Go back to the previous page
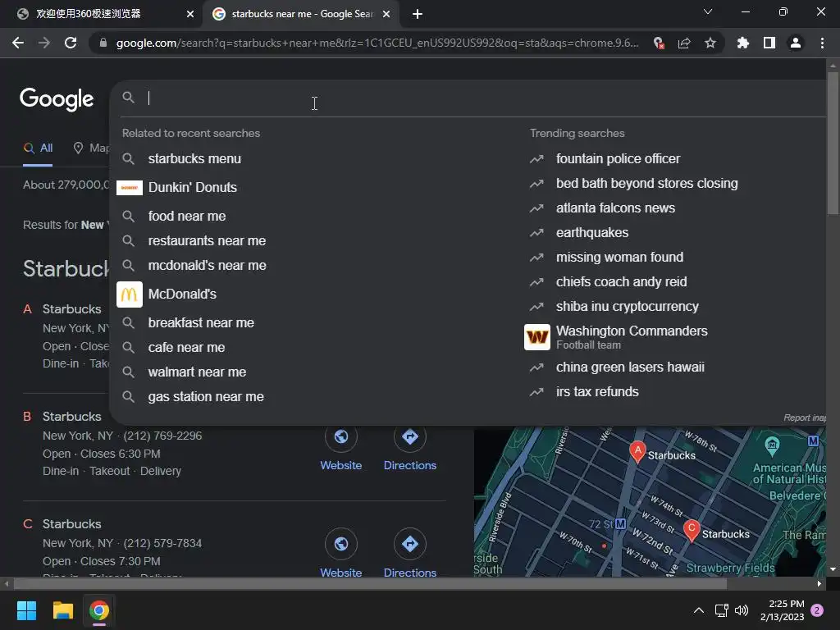840x630 pixels. pos(18,43)
